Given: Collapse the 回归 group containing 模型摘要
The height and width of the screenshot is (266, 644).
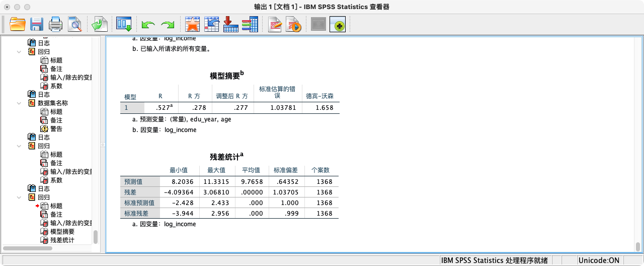Looking at the screenshot, I should click(19, 197).
